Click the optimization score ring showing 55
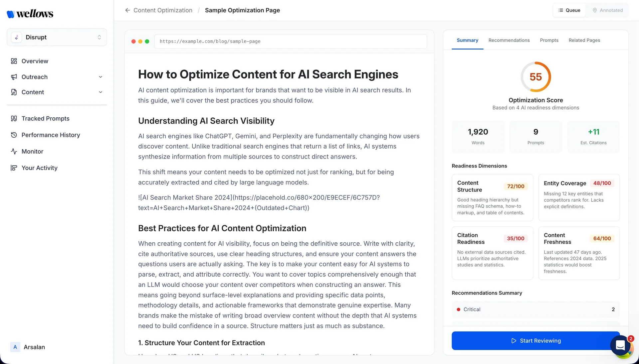This screenshot has width=639, height=364. (x=535, y=77)
